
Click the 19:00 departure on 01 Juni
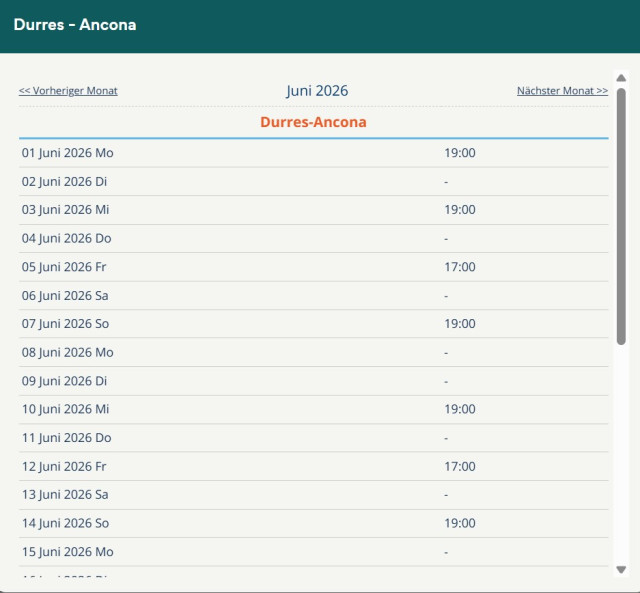tap(460, 153)
